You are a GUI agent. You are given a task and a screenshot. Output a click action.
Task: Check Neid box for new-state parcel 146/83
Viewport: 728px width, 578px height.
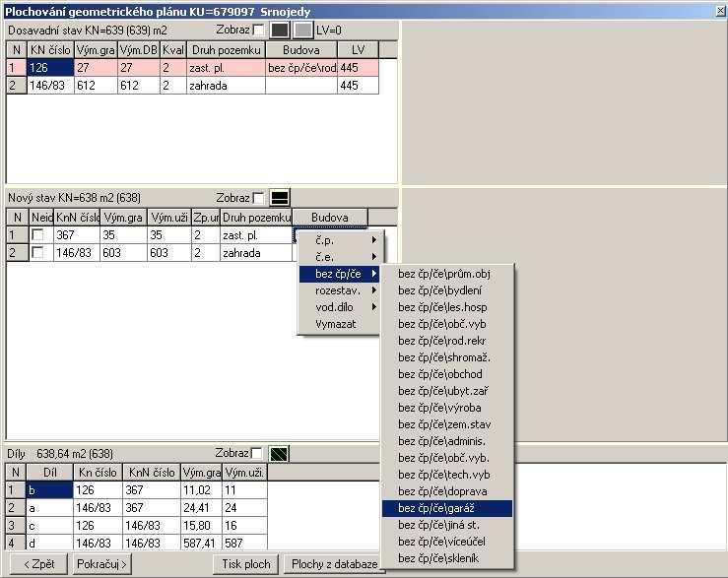pos(37,252)
